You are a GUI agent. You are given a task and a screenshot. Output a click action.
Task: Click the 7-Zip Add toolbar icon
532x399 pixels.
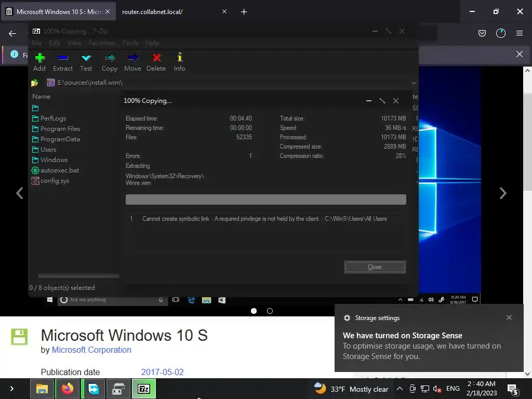tap(39, 62)
